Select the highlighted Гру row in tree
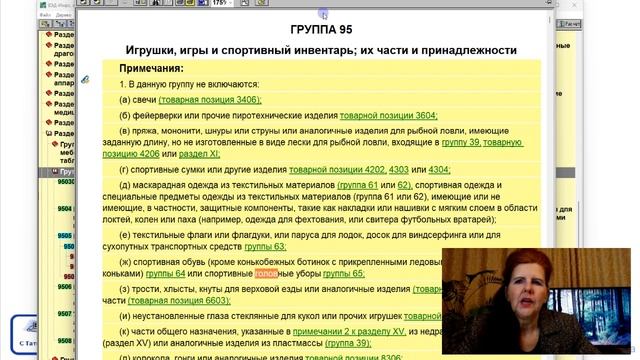The width and height of the screenshot is (640, 360). 57,172
